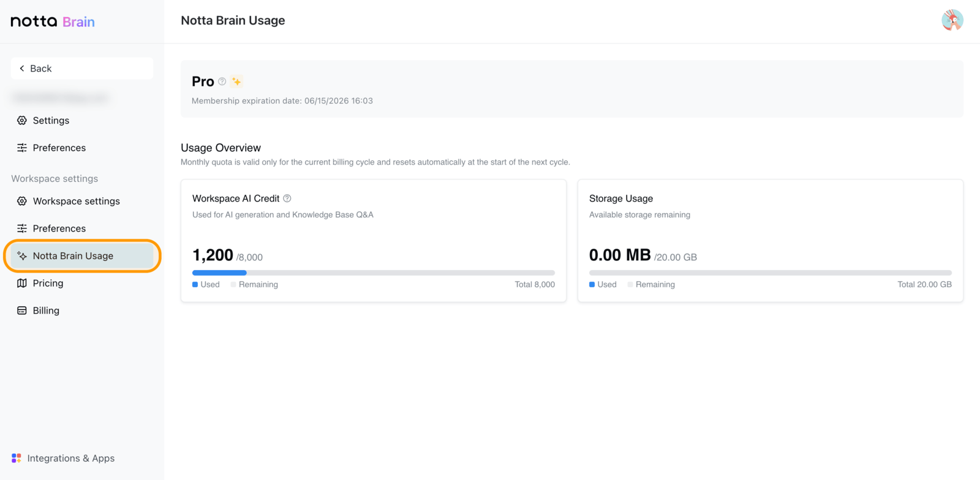Click the Membership expiration date text
This screenshot has width=980, height=480.
tap(282, 101)
